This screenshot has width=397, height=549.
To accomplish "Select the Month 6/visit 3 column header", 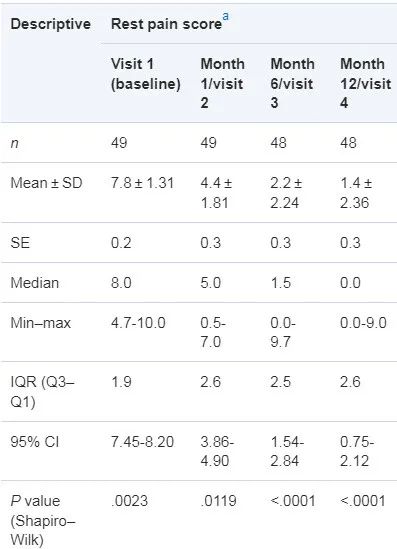I will coord(292,83).
